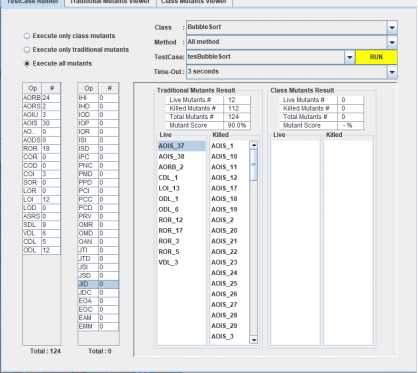Select live mutant AOIS_37
Image resolution: width=418 pixels, height=373 pixels.
[182, 146]
